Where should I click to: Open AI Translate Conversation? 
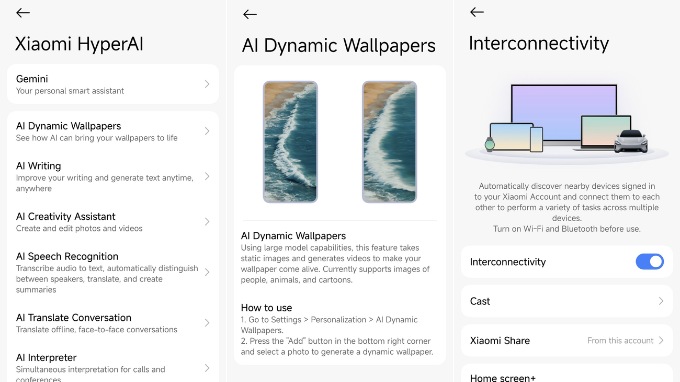click(x=113, y=323)
